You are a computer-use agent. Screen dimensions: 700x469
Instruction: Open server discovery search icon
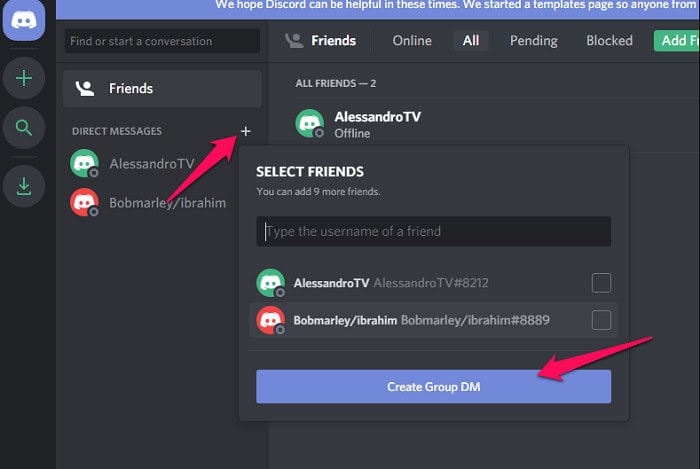[24, 128]
